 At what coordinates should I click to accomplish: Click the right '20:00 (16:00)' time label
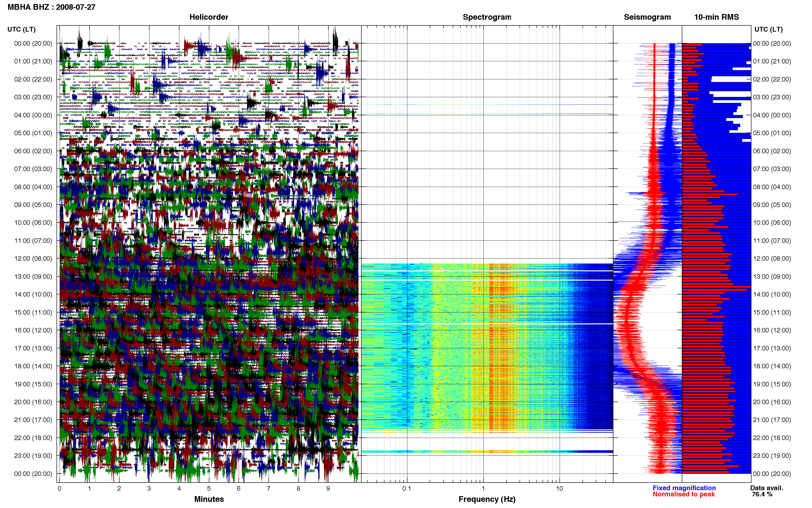772,402
